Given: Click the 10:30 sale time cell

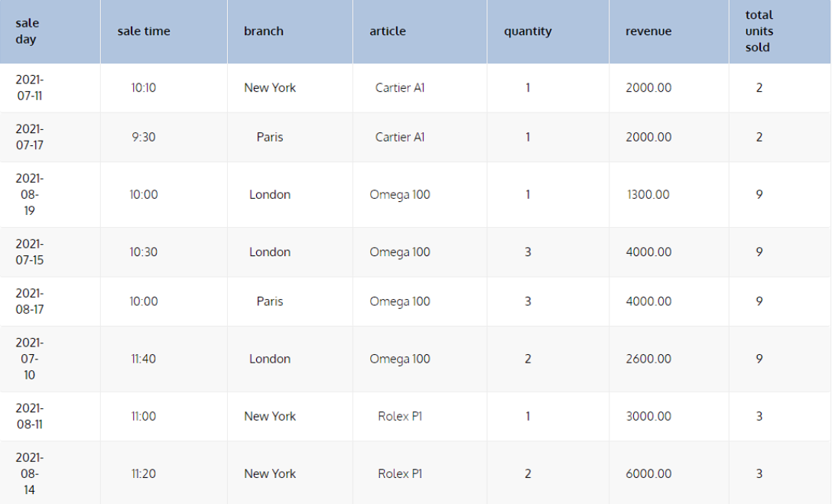Looking at the screenshot, I should coord(144,252).
